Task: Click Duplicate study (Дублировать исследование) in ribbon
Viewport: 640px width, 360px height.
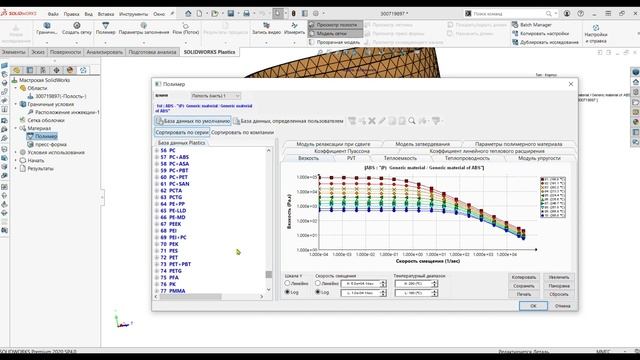Action: [545, 42]
